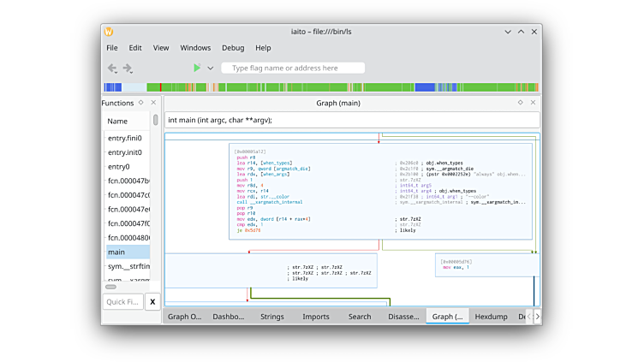This screenshot has width=644, height=362.
Task: Click the iaito application icon in title bar
Action: [x=109, y=32]
